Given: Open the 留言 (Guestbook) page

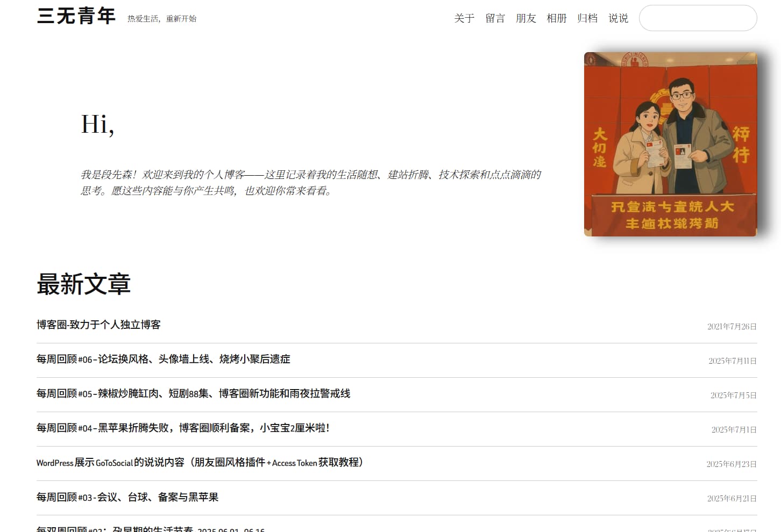Looking at the screenshot, I should 495,18.
